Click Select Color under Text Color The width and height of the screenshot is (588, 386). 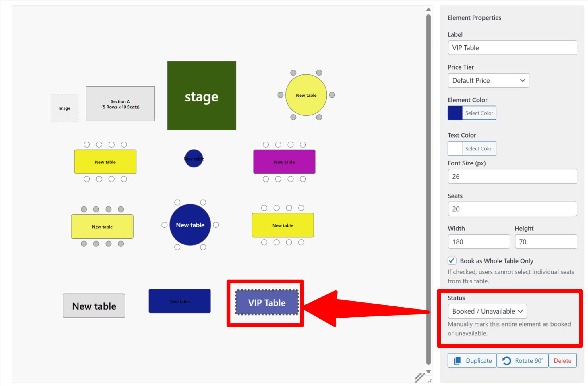479,148
